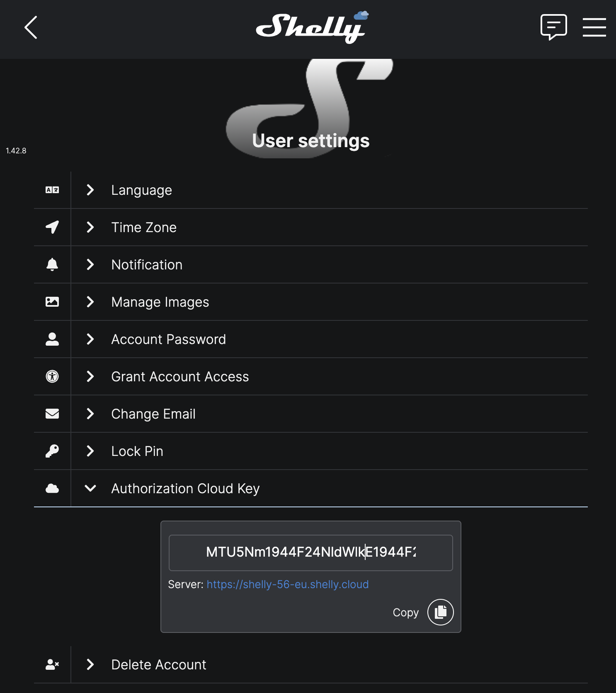Expand the Grant Account Access chevron
This screenshot has height=693, width=616.
[90, 376]
